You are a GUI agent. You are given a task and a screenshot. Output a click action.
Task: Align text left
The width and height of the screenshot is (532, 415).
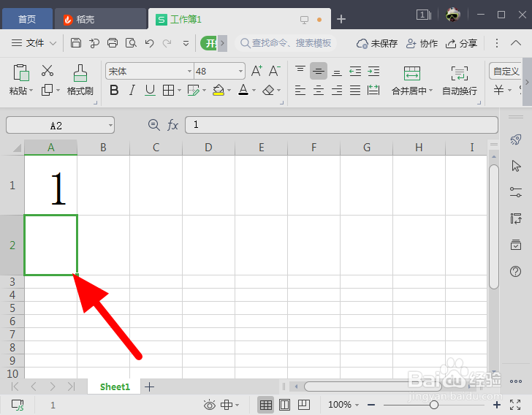[x=300, y=91]
